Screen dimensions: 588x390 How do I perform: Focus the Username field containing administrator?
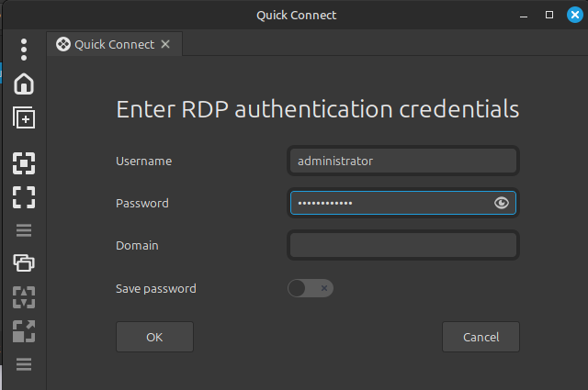(403, 161)
